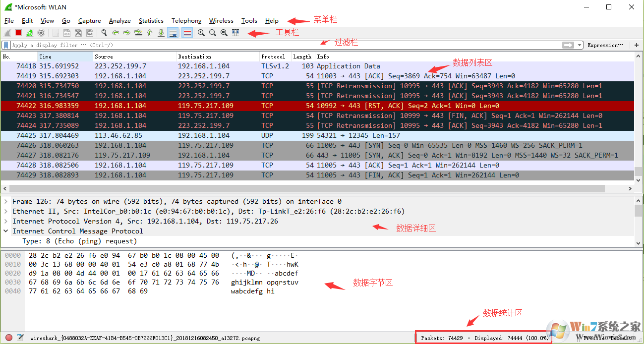The image size is (644, 344).
Task: Toggle auto-scroll during live capture
Action: 173,33
